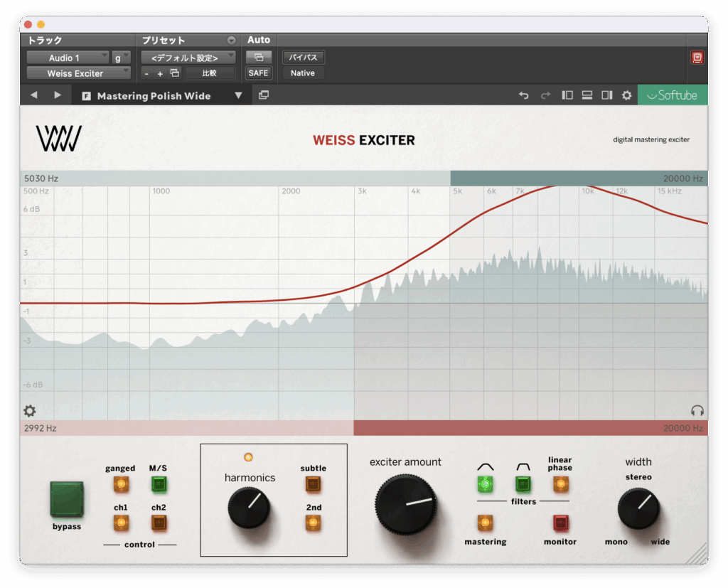The width and height of the screenshot is (728, 588).
Task: Click the Softube logo button
Action: tap(673, 95)
